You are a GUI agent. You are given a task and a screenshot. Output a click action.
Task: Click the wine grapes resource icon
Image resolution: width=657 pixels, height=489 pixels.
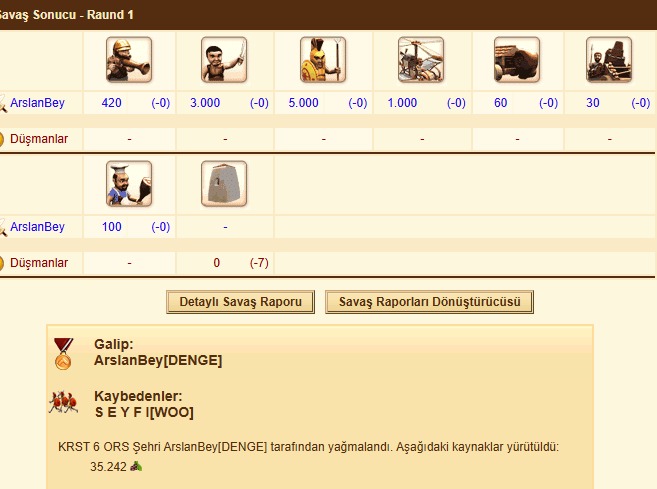pyautogui.click(x=136, y=466)
